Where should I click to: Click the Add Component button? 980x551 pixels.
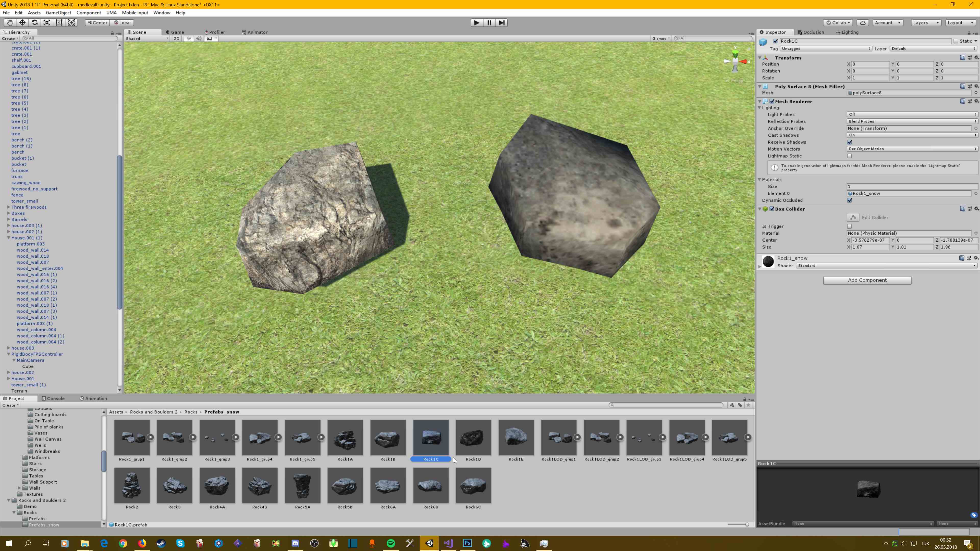[867, 280]
